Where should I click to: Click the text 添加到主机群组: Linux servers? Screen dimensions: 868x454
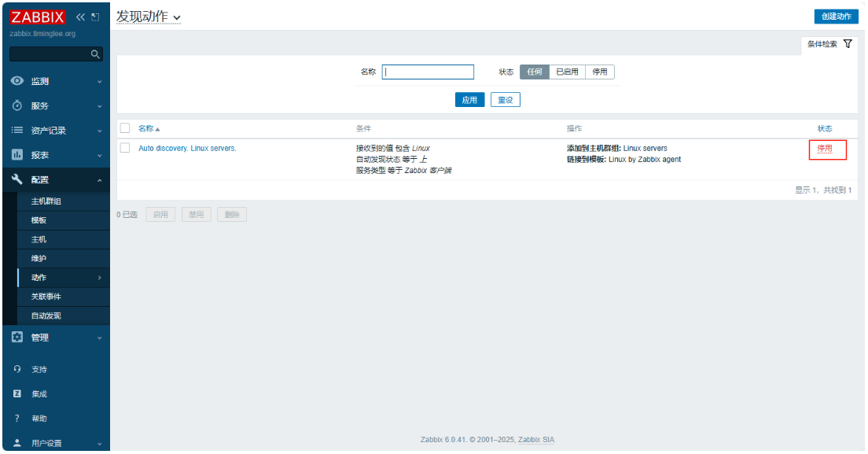(x=616, y=149)
